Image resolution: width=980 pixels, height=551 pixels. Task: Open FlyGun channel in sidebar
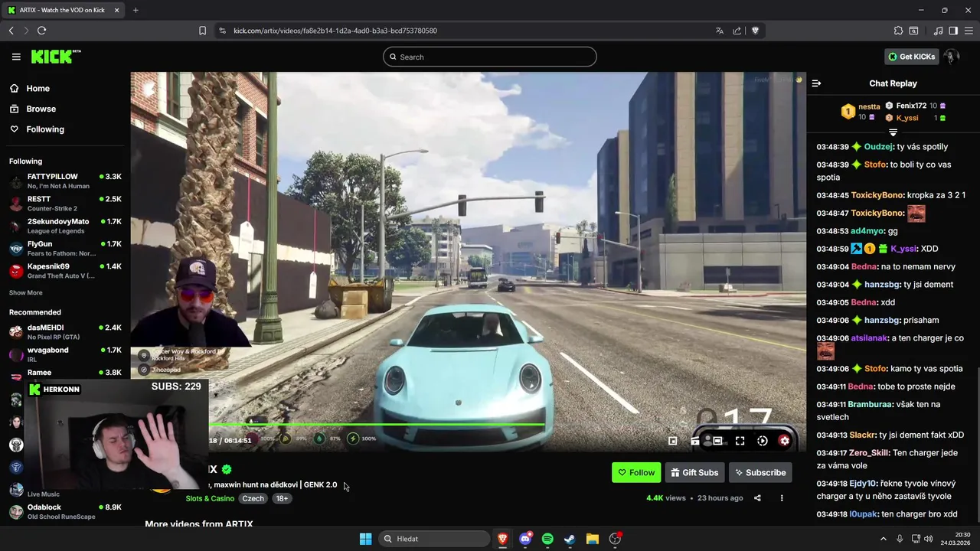point(65,248)
